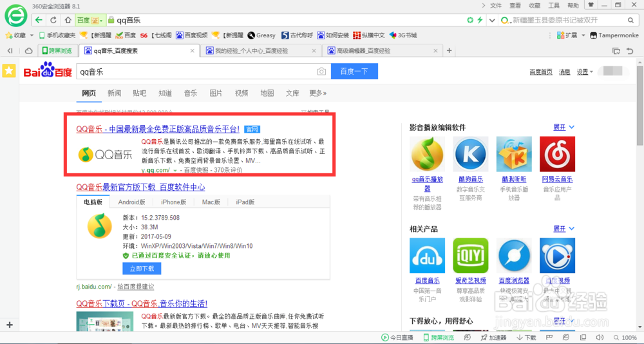
Task: Reload the page with refresh icon
Action: [x=53, y=20]
